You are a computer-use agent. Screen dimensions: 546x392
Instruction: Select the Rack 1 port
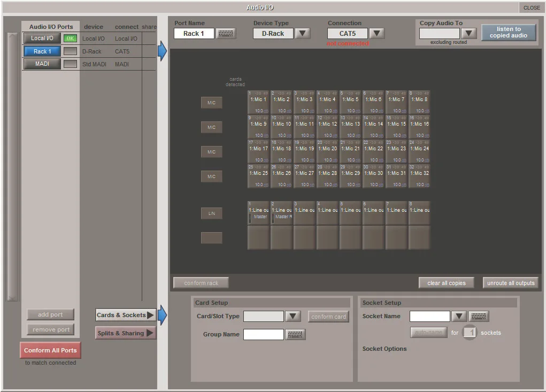click(x=42, y=51)
